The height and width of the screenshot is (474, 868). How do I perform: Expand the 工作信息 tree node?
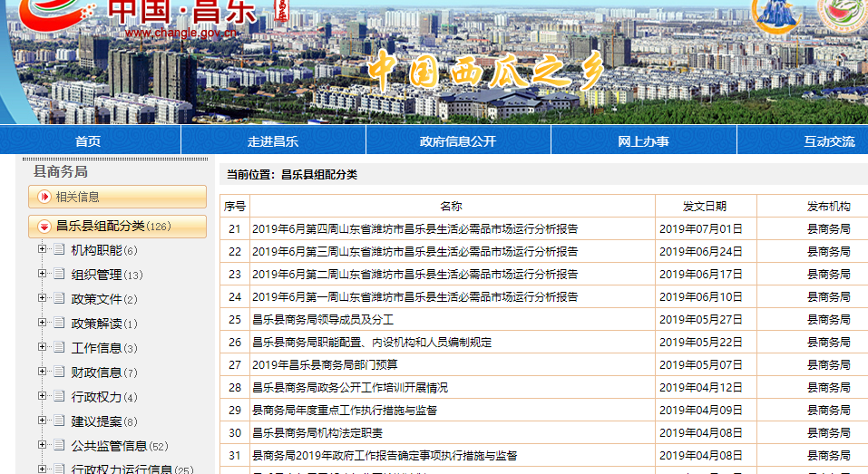(x=42, y=348)
